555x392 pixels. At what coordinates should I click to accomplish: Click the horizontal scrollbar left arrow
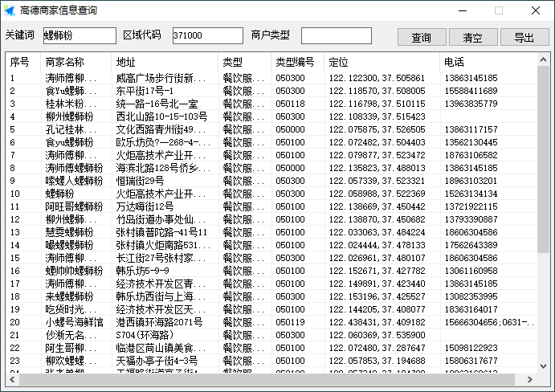coord(11,379)
